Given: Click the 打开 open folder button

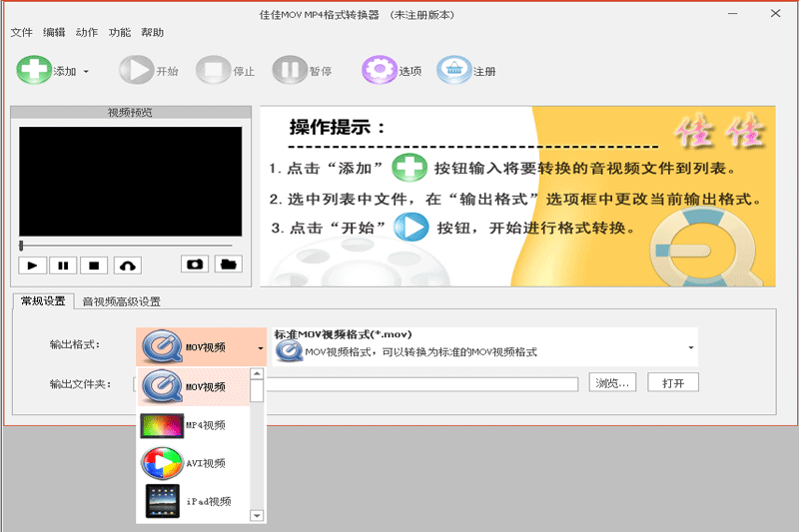Looking at the screenshot, I should coord(673,383).
